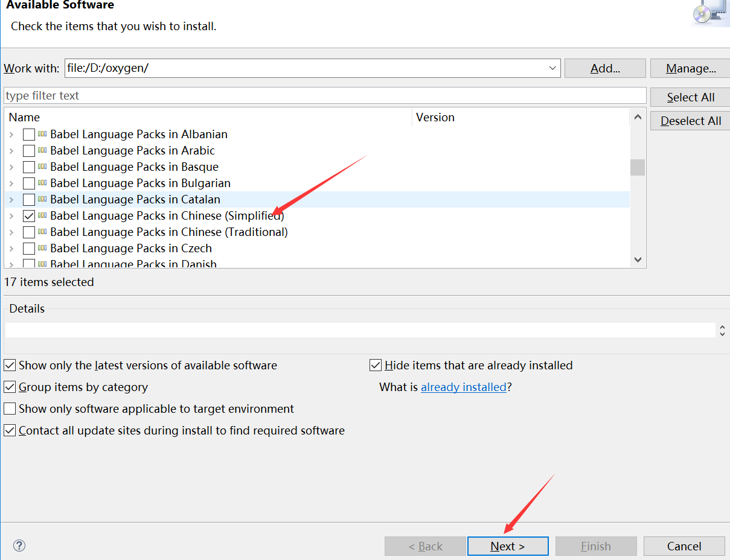
Task: Select the Babel Language Packs in Catalan row
Action: pyautogui.click(x=317, y=199)
